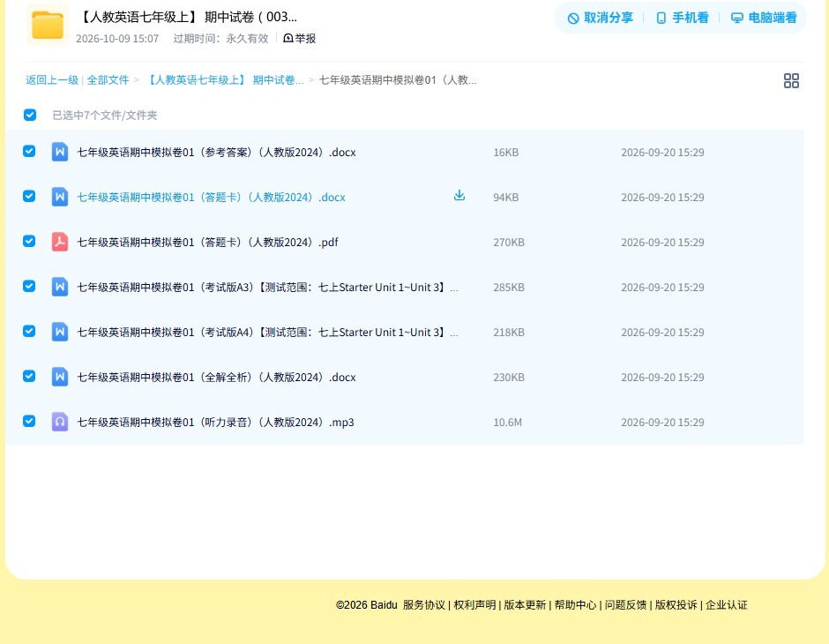Uncheck the 答题卡 .pdf file checkbox
Screen dimensions: 829x644
tap(29, 242)
